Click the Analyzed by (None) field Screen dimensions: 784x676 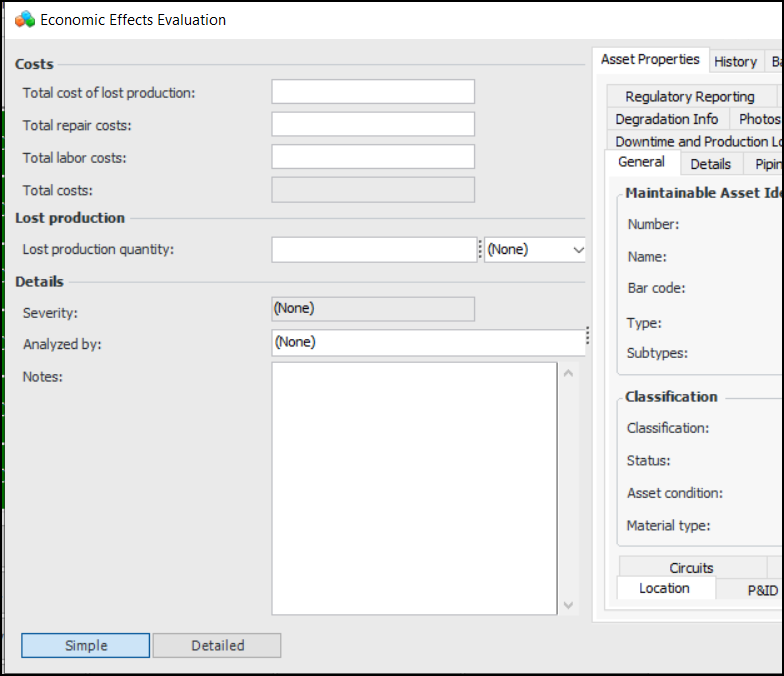pos(427,342)
